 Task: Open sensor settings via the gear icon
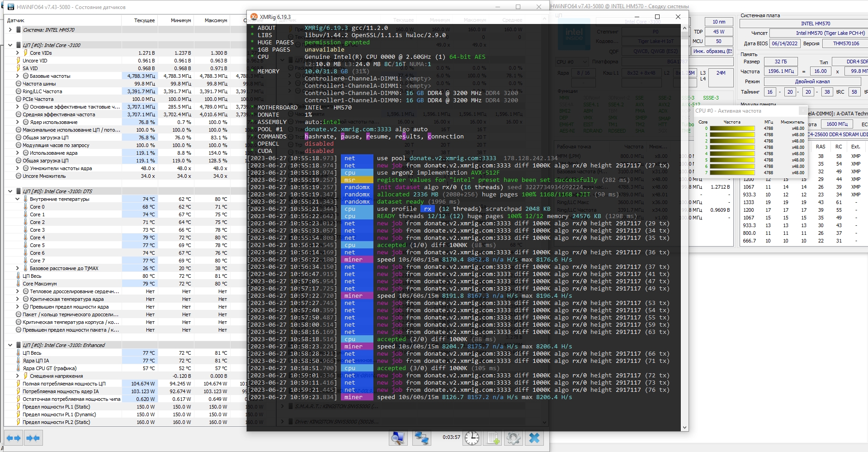[x=513, y=438]
